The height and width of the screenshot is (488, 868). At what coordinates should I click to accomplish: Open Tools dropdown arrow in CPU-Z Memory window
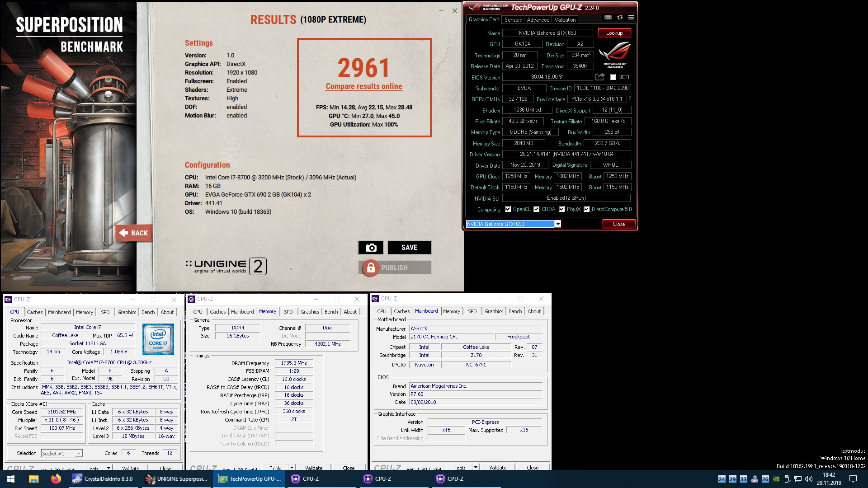tap(292, 468)
